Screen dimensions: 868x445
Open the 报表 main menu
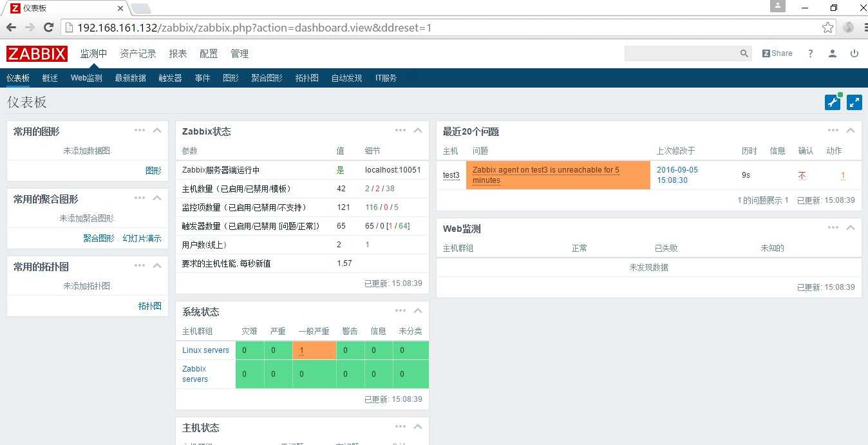pos(178,53)
